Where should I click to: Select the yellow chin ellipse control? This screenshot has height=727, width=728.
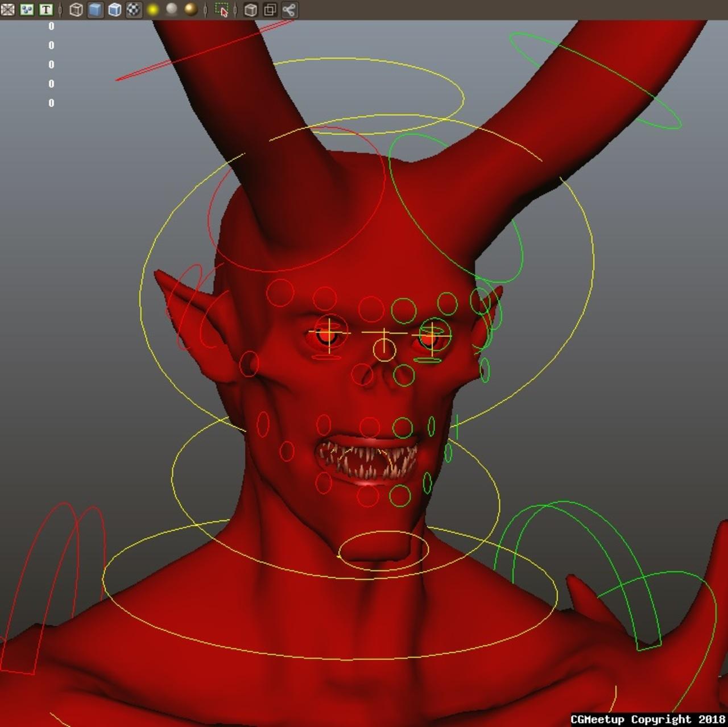pos(383,550)
